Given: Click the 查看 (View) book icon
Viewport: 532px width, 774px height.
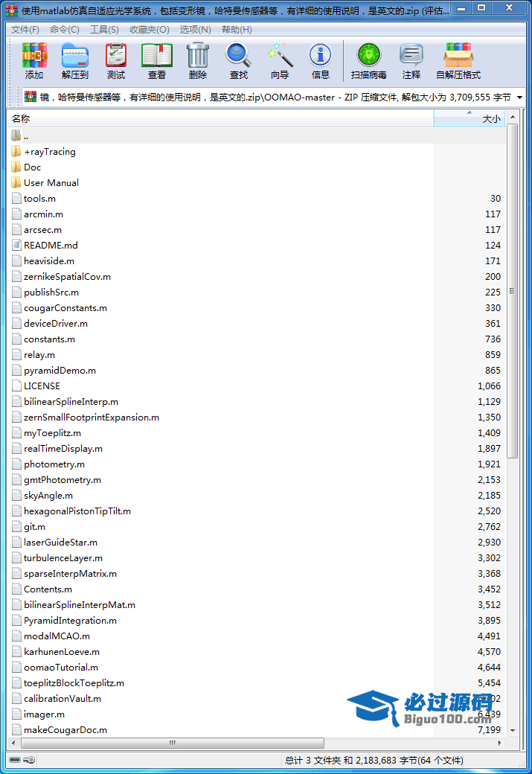Looking at the screenshot, I should click(157, 55).
